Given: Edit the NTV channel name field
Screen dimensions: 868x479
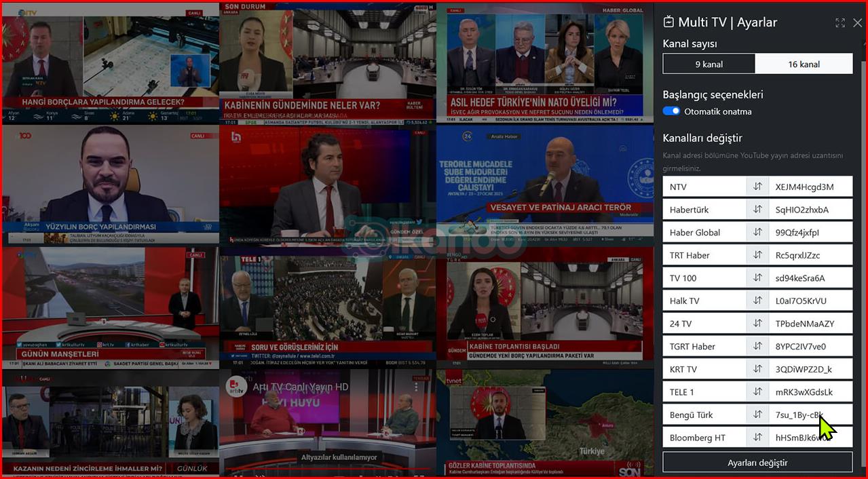Looking at the screenshot, I should pos(704,187).
